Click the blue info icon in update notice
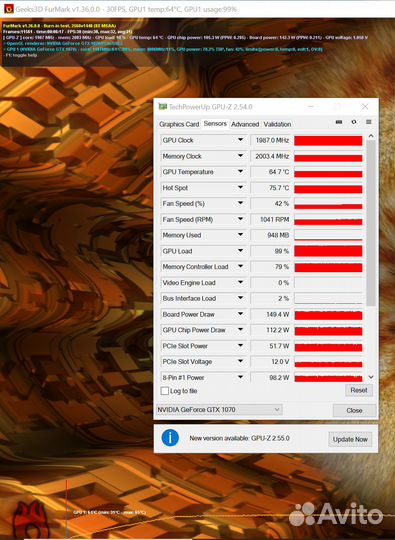The height and width of the screenshot is (540, 395). click(170, 438)
